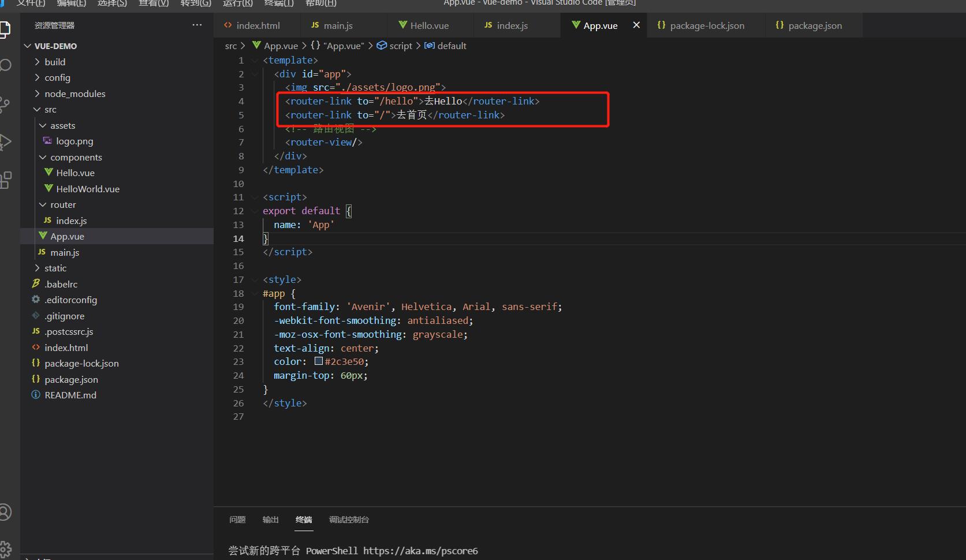Open the Source Control icon

click(5, 104)
